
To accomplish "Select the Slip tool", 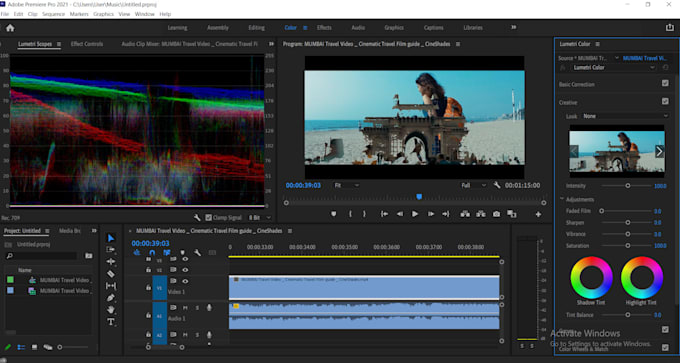I will pyautogui.click(x=111, y=286).
